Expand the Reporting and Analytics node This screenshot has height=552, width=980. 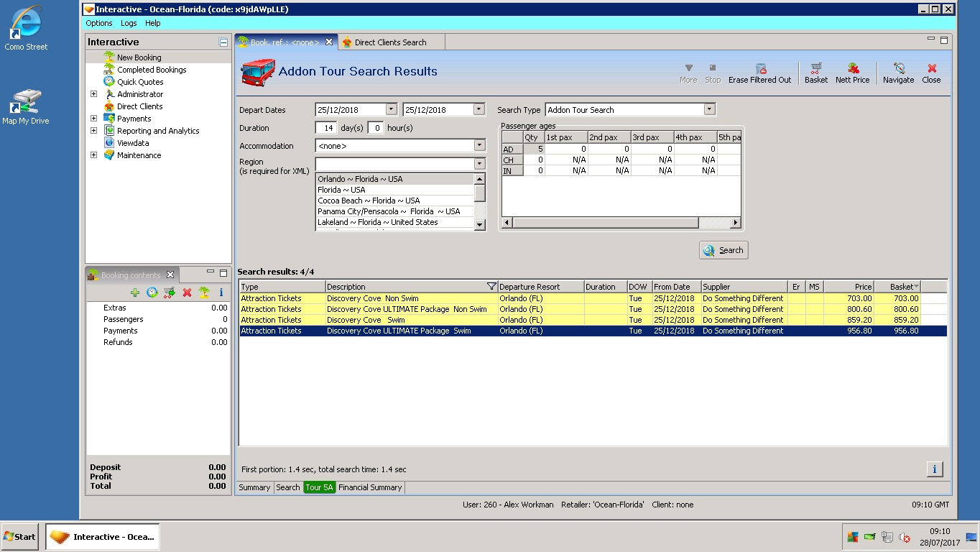pyautogui.click(x=93, y=131)
